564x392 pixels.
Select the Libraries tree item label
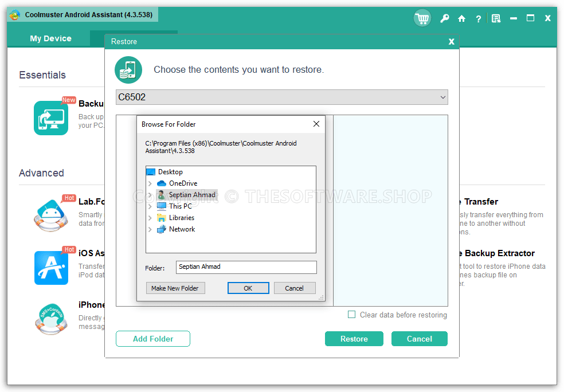(182, 218)
